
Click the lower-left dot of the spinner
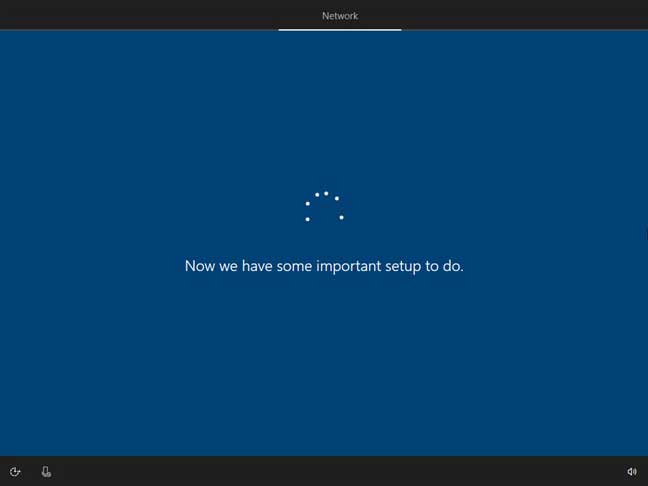pos(307,219)
